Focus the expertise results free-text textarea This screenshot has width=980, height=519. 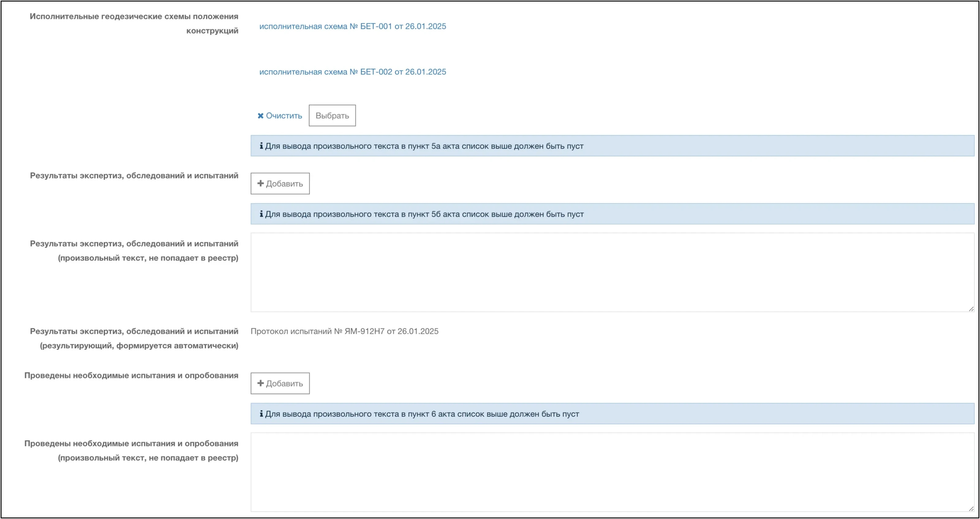click(x=612, y=273)
